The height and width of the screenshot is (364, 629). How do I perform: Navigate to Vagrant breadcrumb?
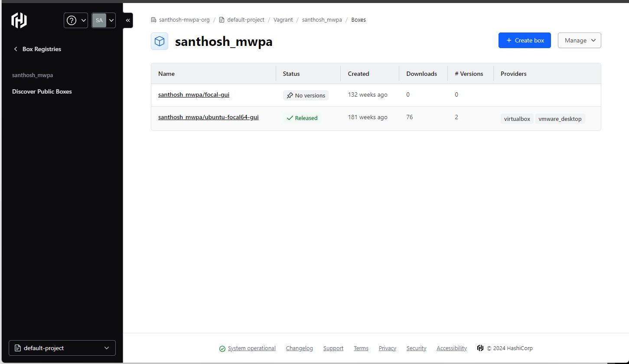[x=283, y=20]
